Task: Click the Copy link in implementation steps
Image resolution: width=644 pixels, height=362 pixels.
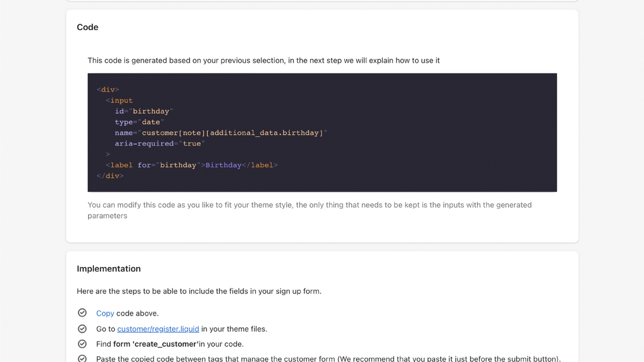Action: [105, 313]
